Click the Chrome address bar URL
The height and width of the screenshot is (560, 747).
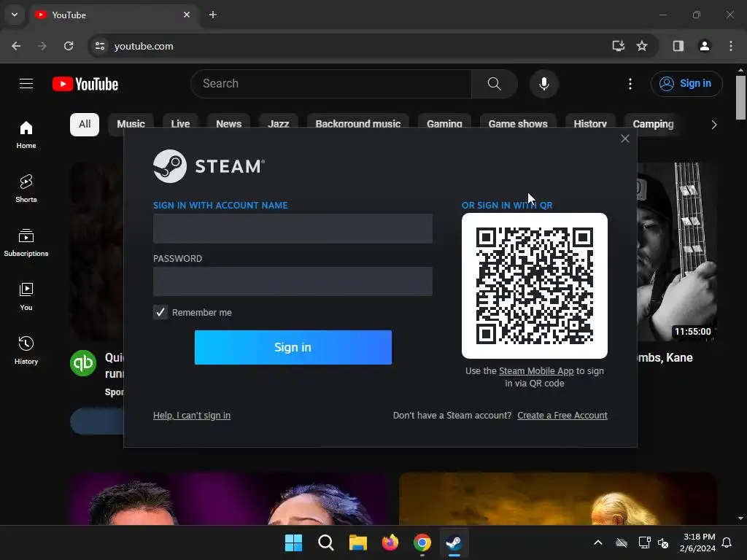click(144, 46)
